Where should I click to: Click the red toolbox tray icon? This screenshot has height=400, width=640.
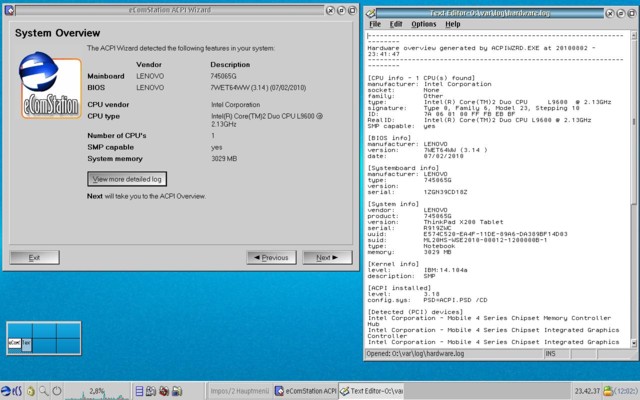coord(164,391)
